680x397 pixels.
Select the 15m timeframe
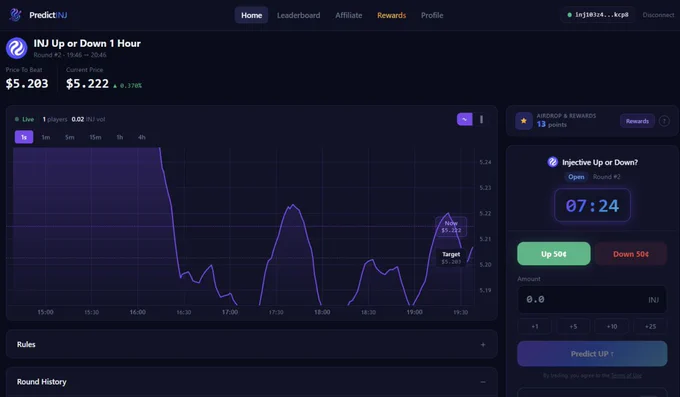point(95,137)
